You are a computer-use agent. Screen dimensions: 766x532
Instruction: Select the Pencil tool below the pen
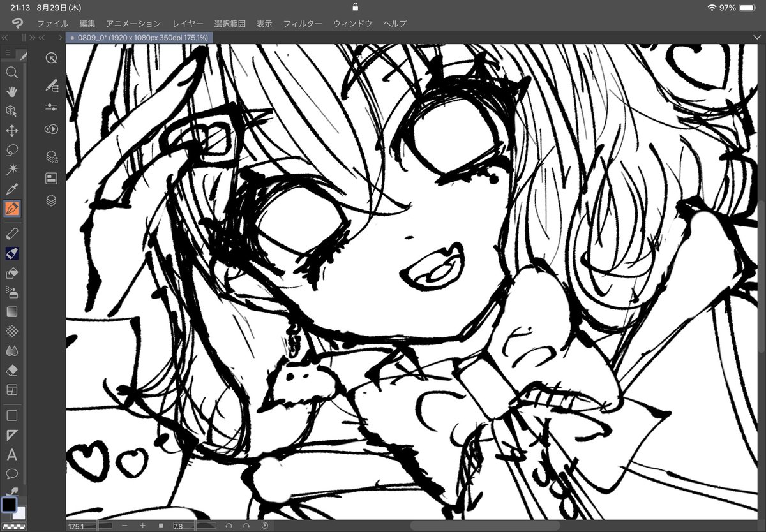click(11, 234)
